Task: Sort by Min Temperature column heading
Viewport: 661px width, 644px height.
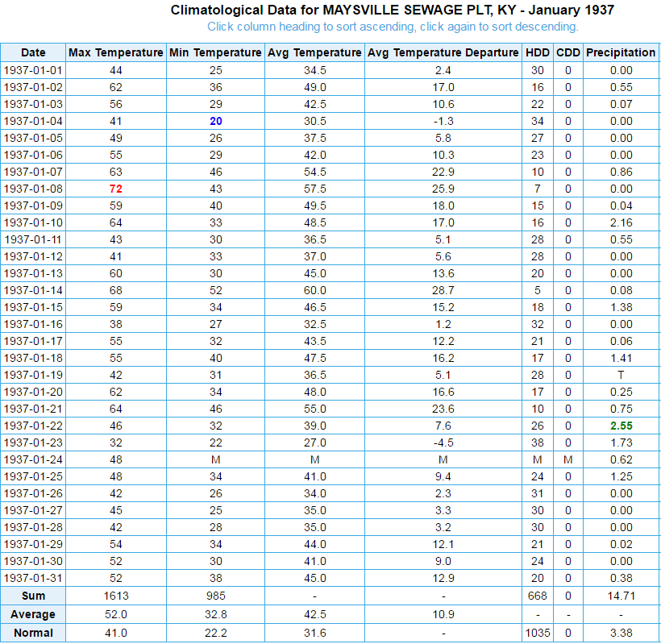Action: point(215,52)
